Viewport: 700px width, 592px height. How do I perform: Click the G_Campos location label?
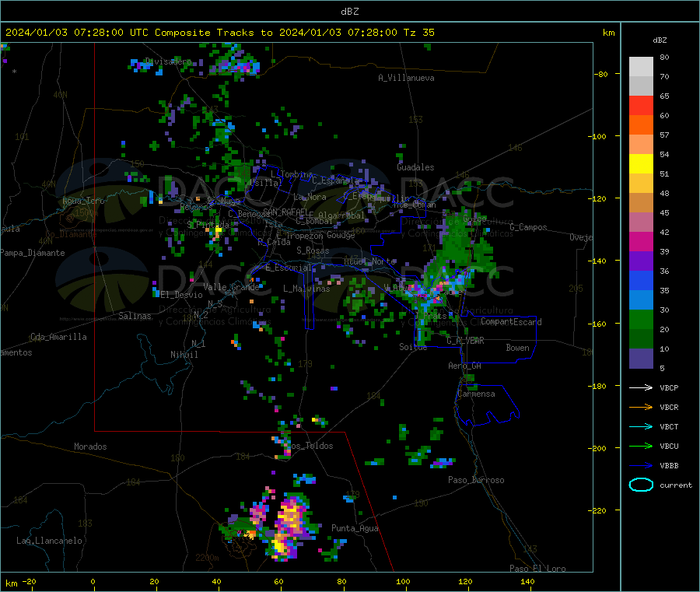coord(528,227)
